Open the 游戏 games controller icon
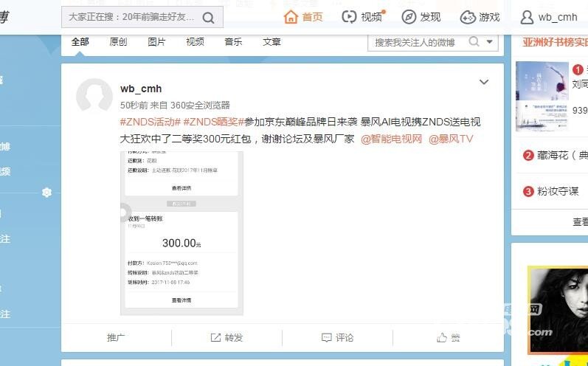Viewport: 588px width, 366px height. pyautogui.click(x=468, y=17)
